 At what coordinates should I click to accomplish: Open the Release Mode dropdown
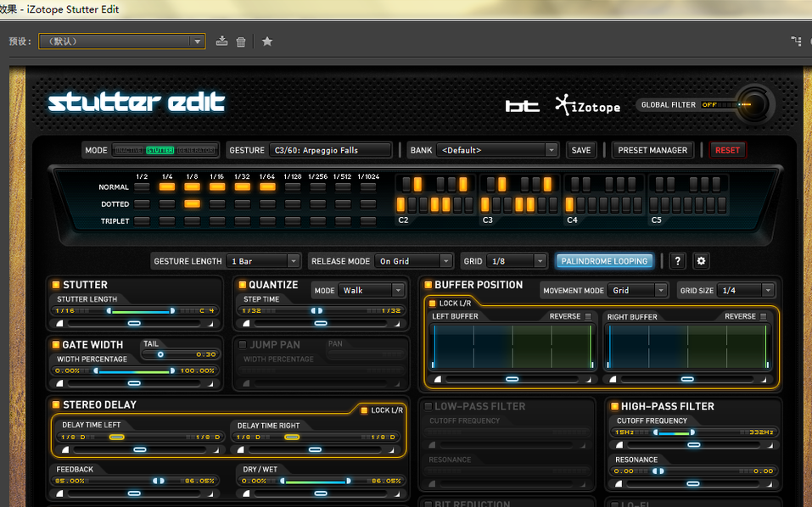tap(413, 261)
